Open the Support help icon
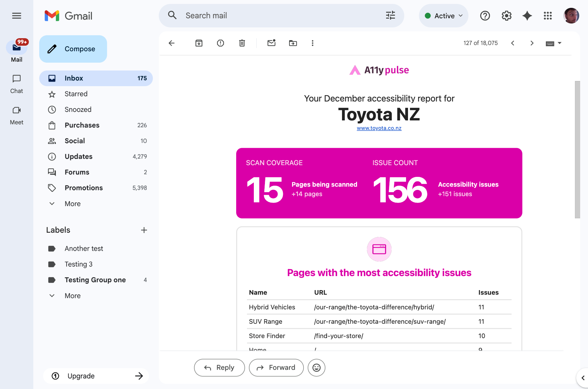 click(485, 16)
